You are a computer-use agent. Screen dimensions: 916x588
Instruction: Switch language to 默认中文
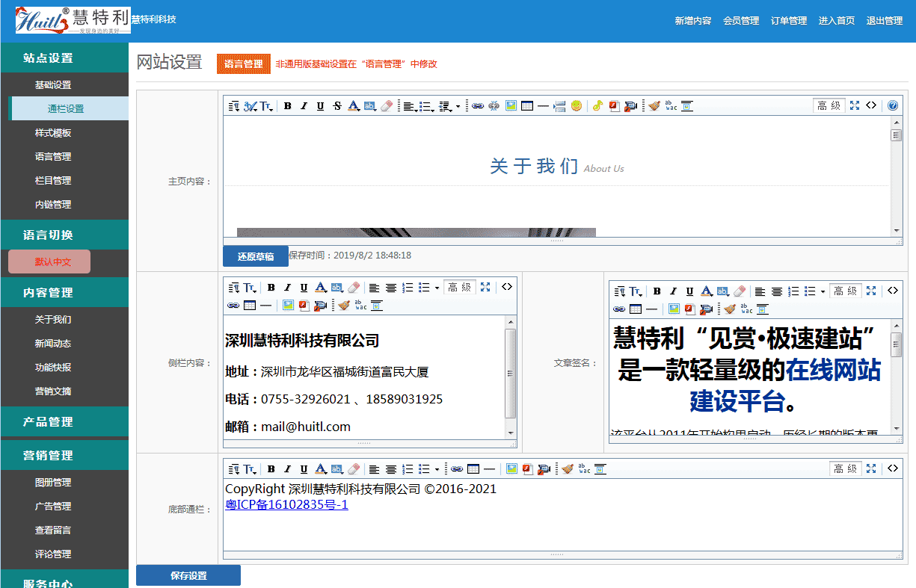pyautogui.click(x=49, y=261)
